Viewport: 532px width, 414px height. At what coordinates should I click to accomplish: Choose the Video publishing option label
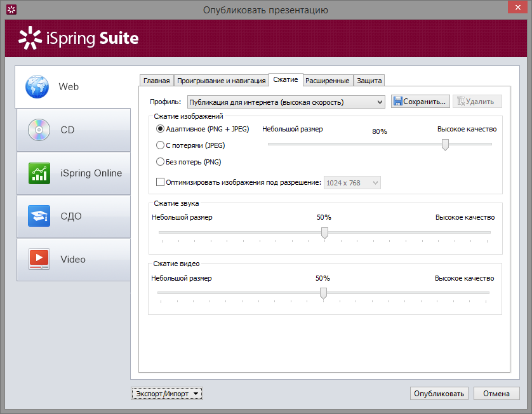click(x=73, y=259)
